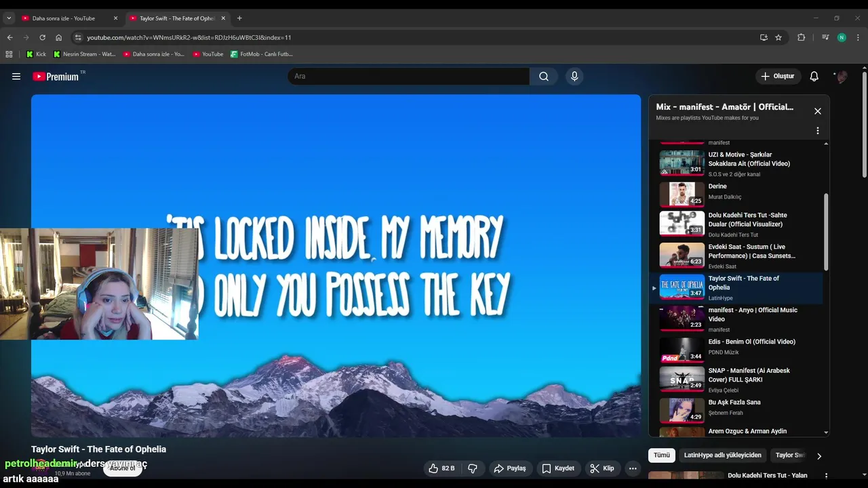Open media controls icon in toolbar
868x488 pixels.
pos(825,37)
